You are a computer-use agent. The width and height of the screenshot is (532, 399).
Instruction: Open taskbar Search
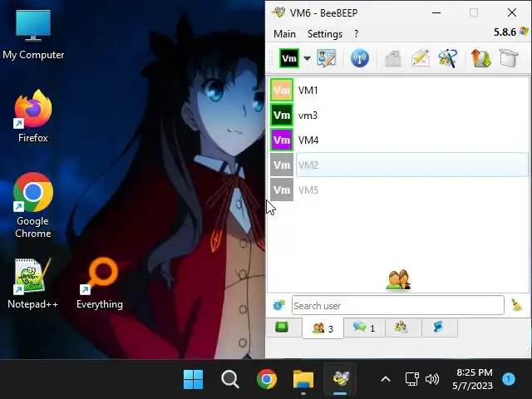[230, 379]
